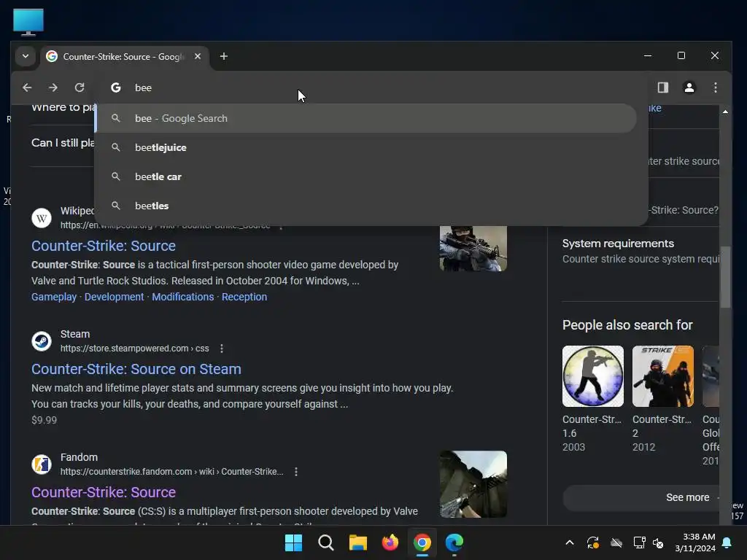Open Chrome's three-dot menu
This screenshot has width=747, height=560.
pos(715,87)
